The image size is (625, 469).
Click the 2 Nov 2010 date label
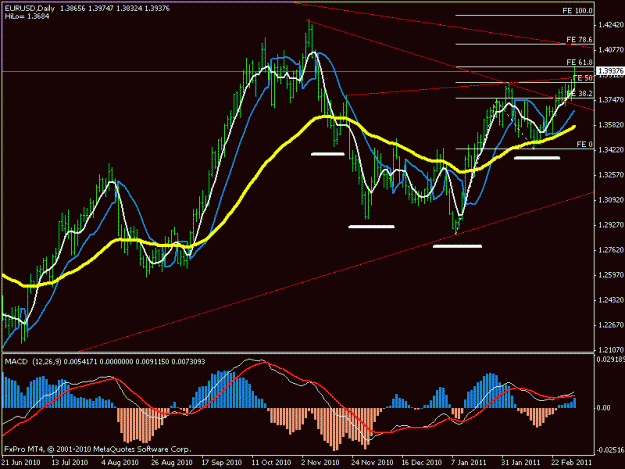click(320, 462)
